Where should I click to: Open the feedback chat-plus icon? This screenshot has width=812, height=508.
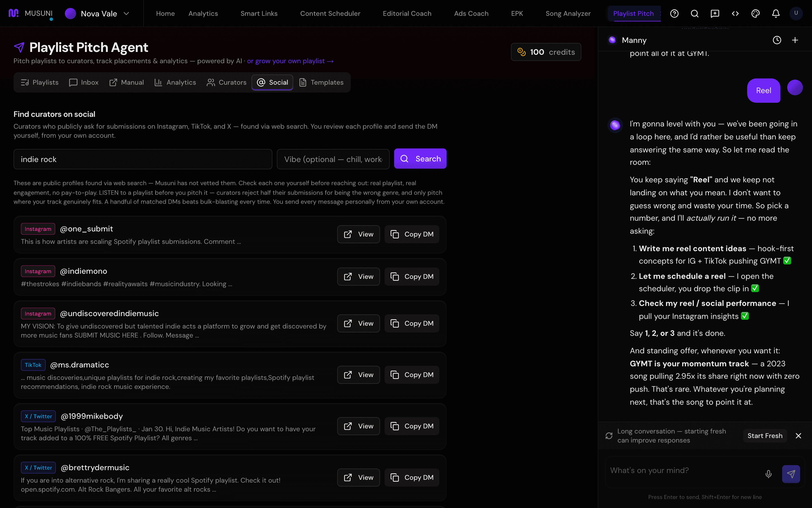point(715,14)
